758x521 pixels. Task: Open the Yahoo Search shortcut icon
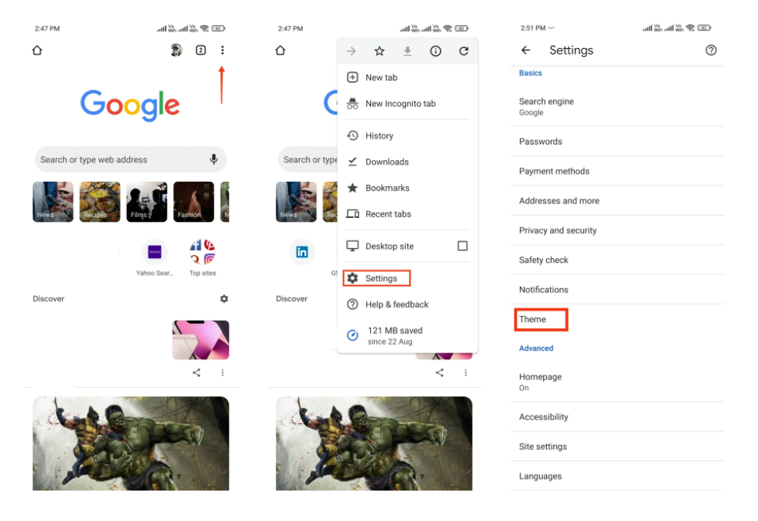pyautogui.click(x=154, y=252)
